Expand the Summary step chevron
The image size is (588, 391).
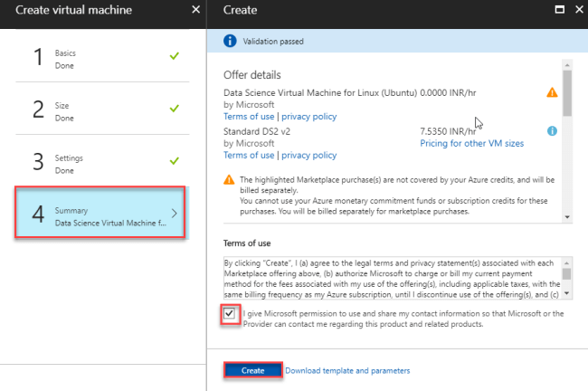[174, 214]
